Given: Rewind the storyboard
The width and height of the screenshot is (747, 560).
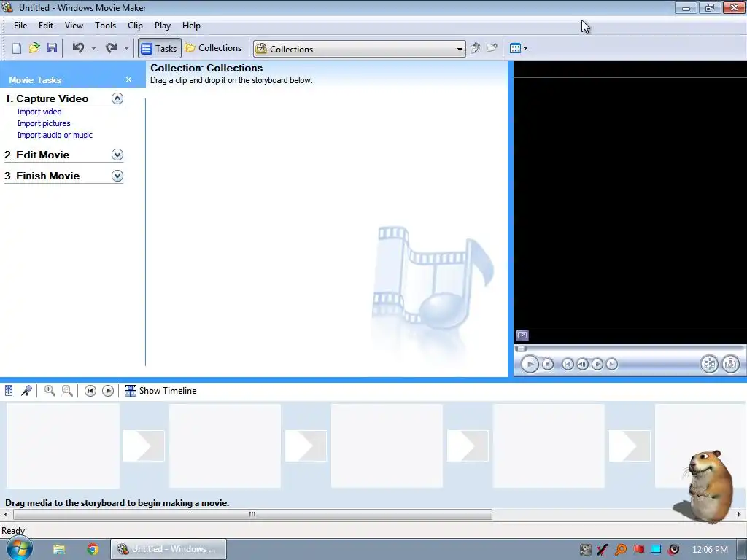Looking at the screenshot, I should pyautogui.click(x=90, y=391).
